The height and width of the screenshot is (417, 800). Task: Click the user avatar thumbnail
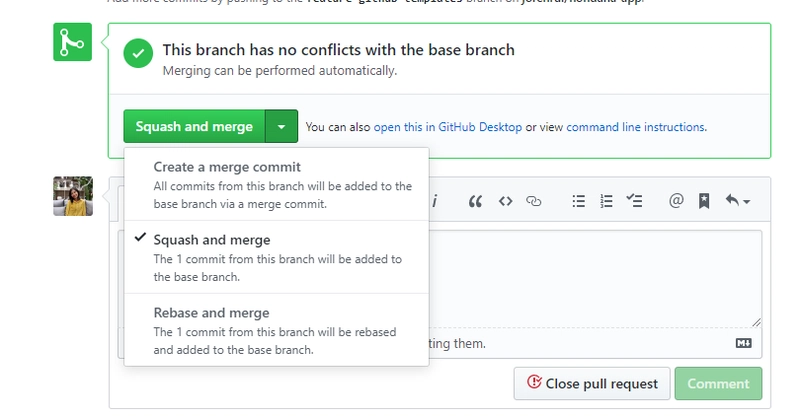click(73, 196)
